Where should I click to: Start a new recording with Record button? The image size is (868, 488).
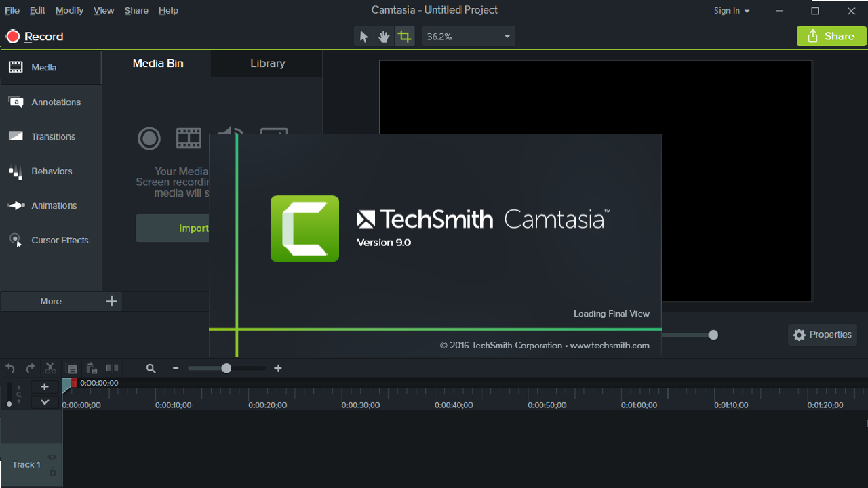(x=35, y=37)
